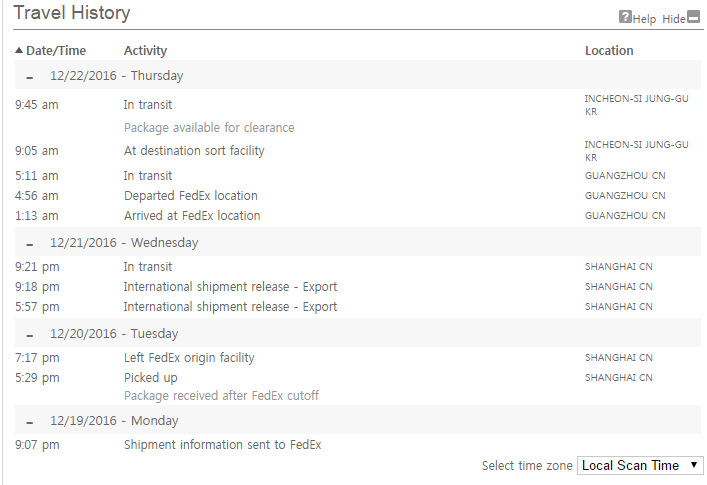Click the question mark Help icon
Viewport: 707px width, 485px height.
point(626,17)
